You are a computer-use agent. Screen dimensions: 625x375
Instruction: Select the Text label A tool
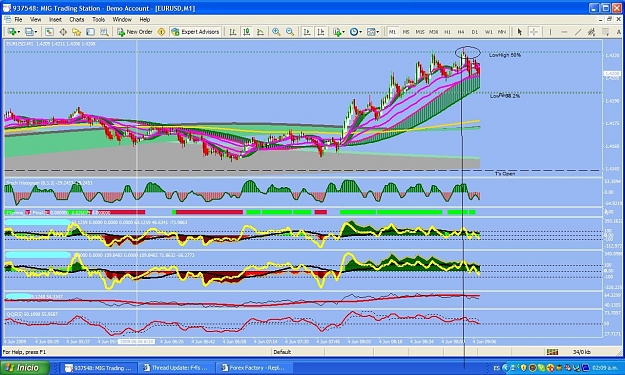pyautogui.click(x=619, y=32)
